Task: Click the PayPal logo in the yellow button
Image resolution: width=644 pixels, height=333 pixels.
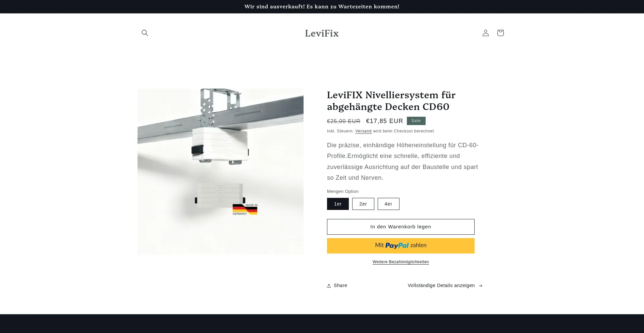Action: click(397, 245)
